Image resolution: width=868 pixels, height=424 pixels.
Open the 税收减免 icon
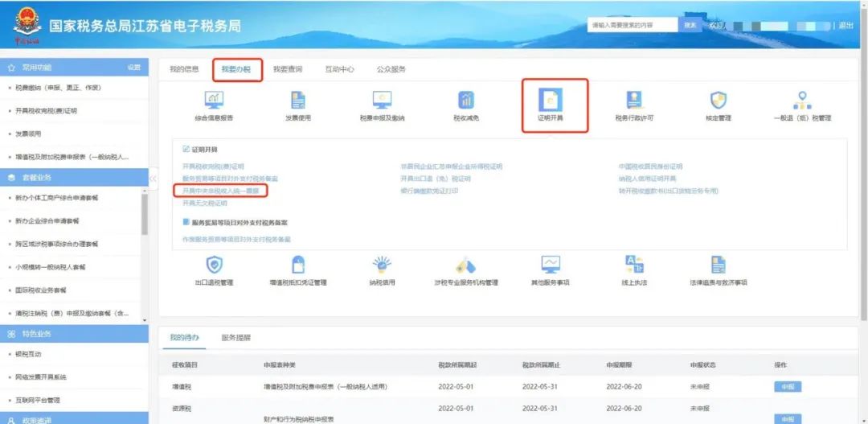[466, 101]
